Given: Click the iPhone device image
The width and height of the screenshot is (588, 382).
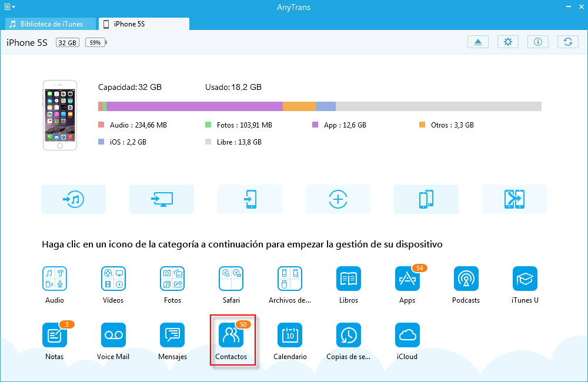Looking at the screenshot, I should tap(60, 115).
